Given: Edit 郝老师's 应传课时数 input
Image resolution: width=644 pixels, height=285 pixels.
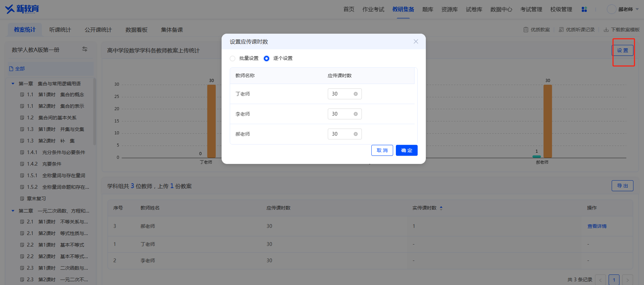Looking at the screenshot, I should click(x=344, y=134).
